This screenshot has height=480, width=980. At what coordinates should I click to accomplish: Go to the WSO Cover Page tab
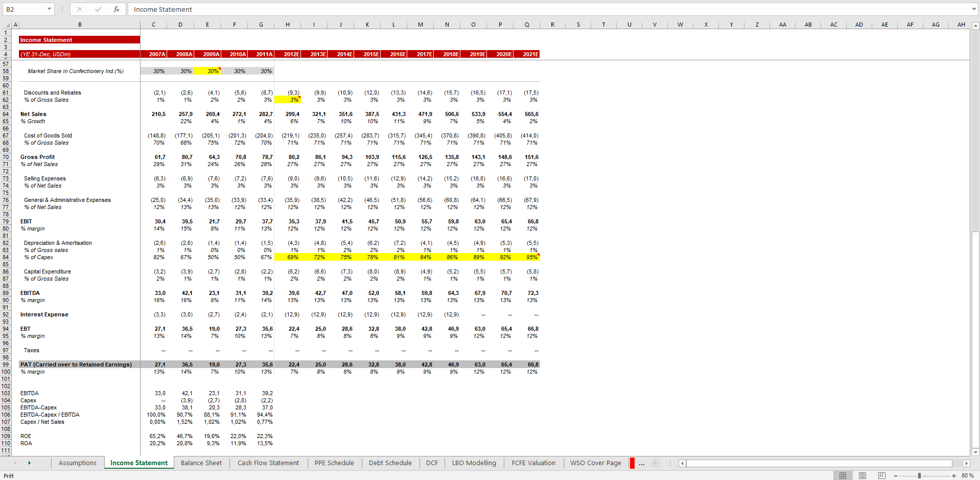pyautogui.click(x=595, y=463)
